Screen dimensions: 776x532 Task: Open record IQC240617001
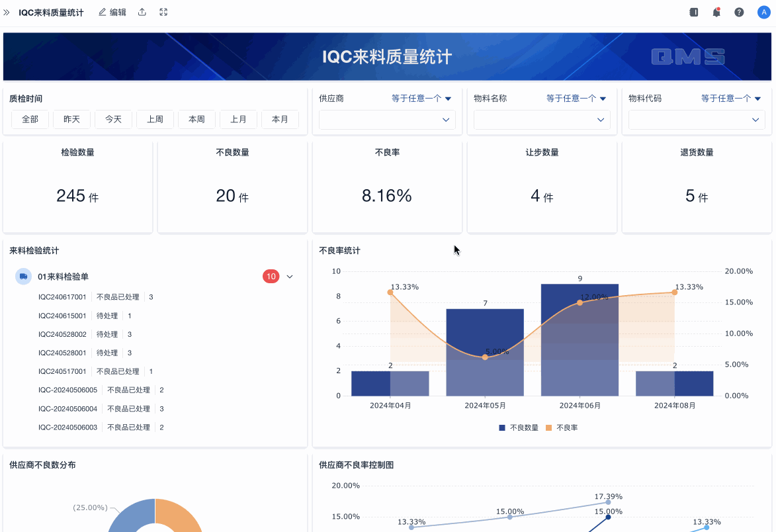(x=95, y=297)
